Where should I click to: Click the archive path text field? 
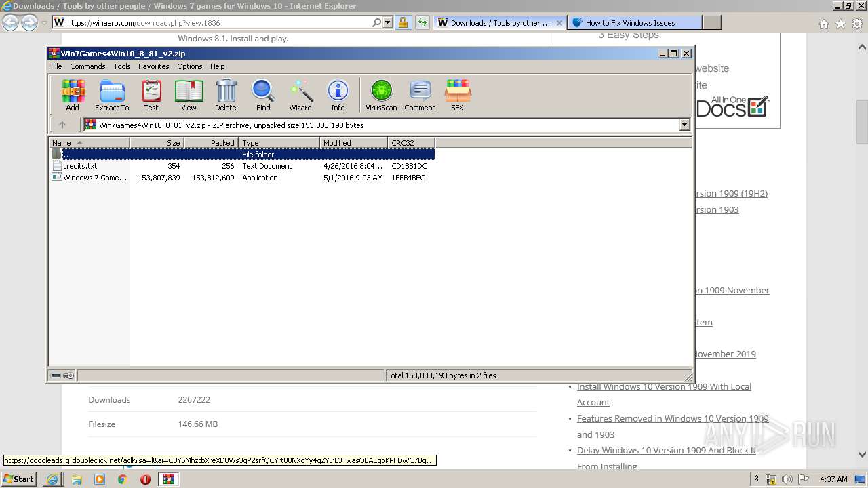coord(381,125)
